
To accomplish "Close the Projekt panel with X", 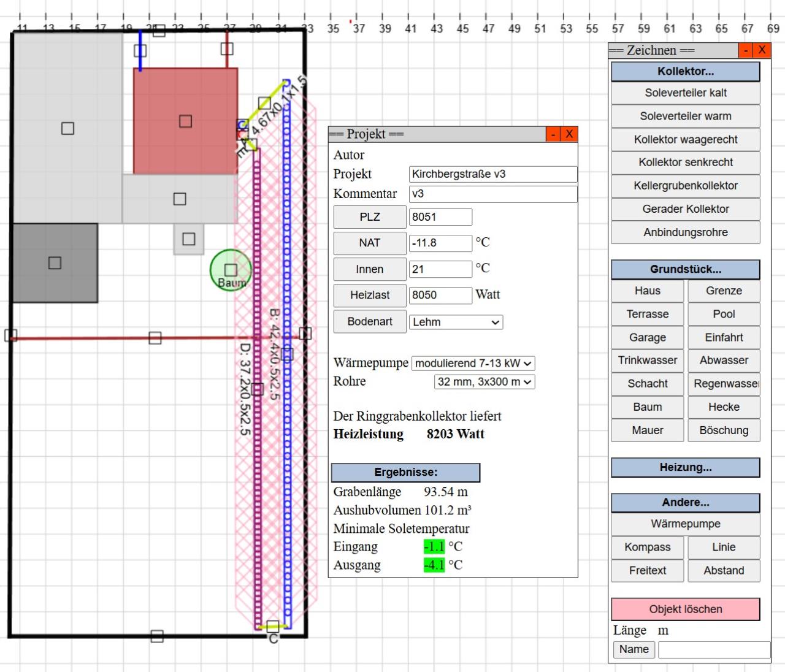I will (569, 134).
